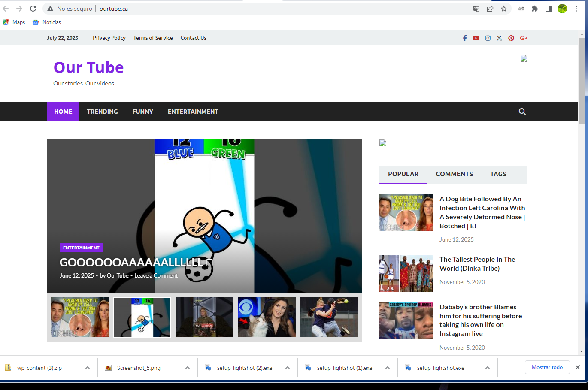Expand options for wp-content (3).zip download
Viewport: 588px width, 390px height.
coord(88,368)
